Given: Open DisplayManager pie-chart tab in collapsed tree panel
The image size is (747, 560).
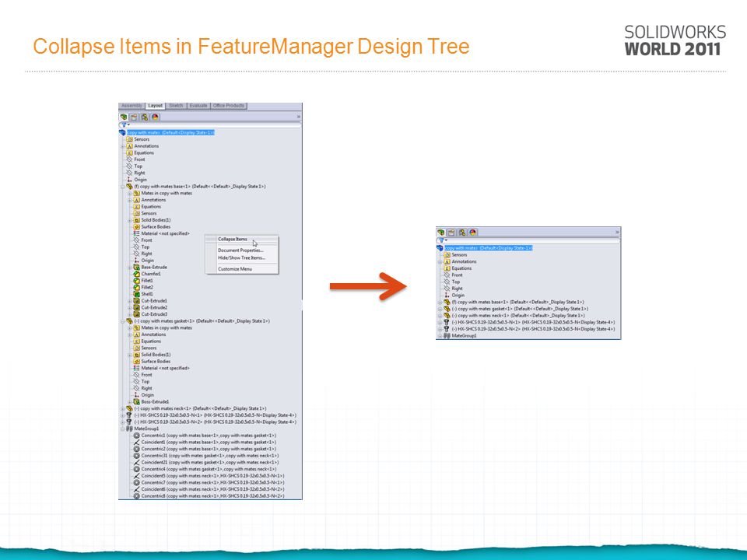Looking at the screenshot, I should coord(472,233).
